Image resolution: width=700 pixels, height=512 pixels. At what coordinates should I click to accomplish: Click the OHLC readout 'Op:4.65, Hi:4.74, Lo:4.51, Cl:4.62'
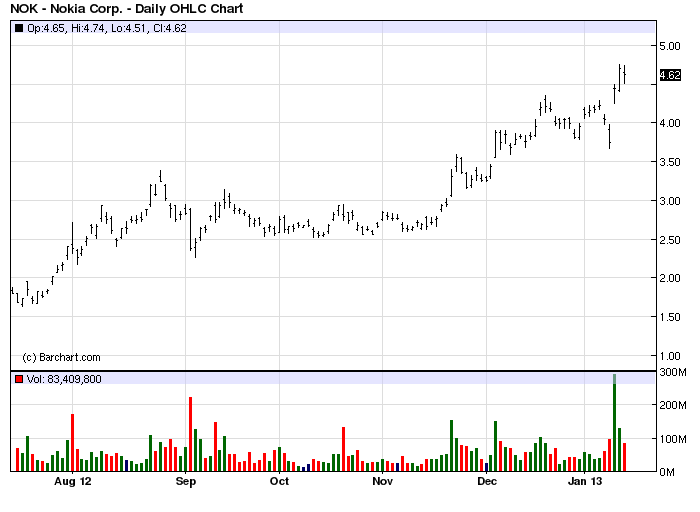tap(107, 28)
